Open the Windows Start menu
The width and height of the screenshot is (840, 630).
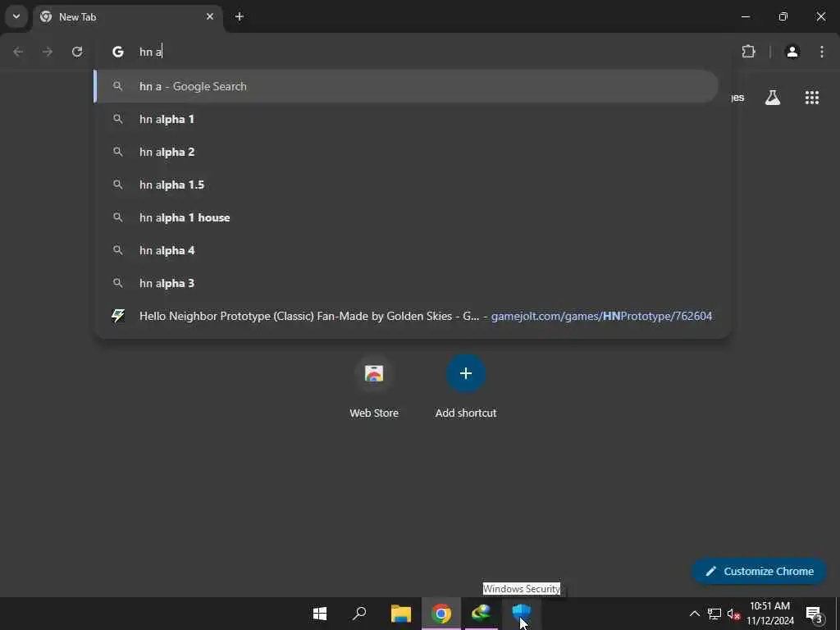coord(320,614)
